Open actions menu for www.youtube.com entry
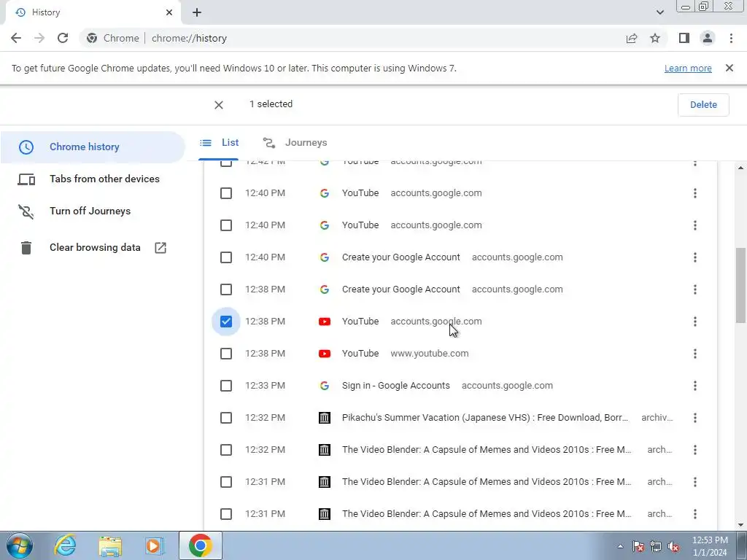747x560 pixels. [x=695, y=354]
